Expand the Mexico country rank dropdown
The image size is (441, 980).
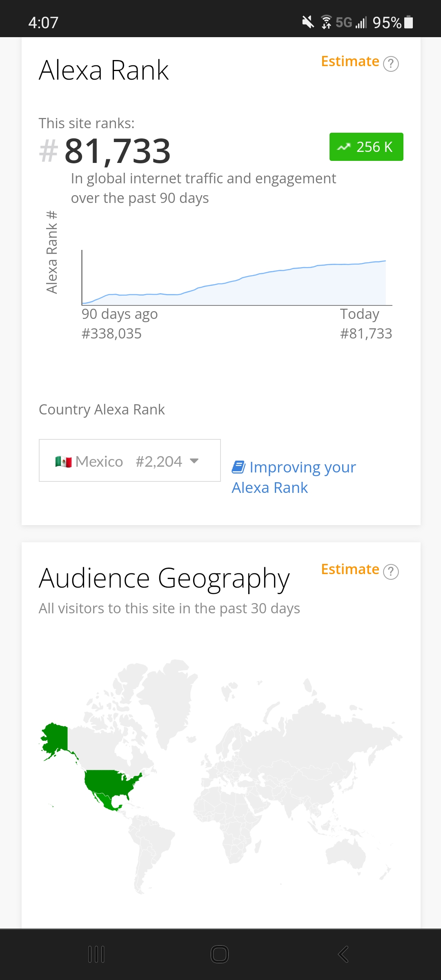129,461
